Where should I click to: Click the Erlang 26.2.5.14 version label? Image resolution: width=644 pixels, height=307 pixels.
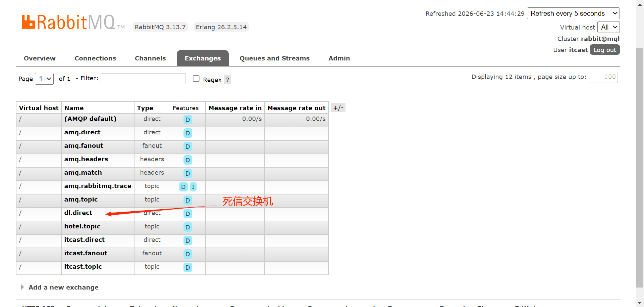pos(221,27)
